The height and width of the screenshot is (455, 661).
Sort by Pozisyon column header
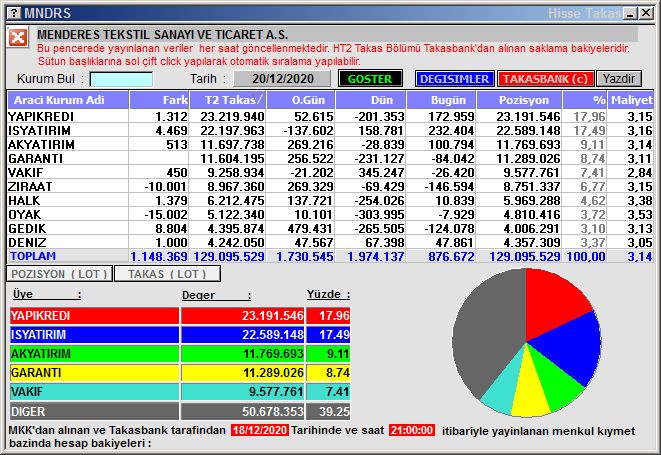[519, 100]
